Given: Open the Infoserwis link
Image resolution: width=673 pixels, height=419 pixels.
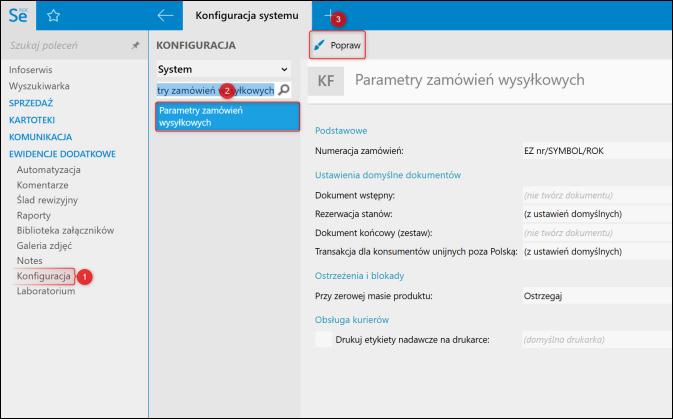Looking at the screenshot, I should 31,72.
